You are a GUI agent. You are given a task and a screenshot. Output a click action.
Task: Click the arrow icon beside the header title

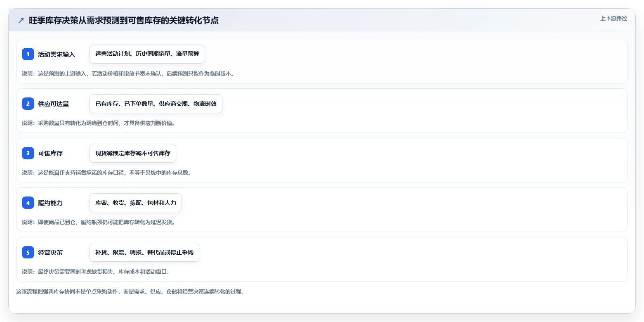coord(21,21)
